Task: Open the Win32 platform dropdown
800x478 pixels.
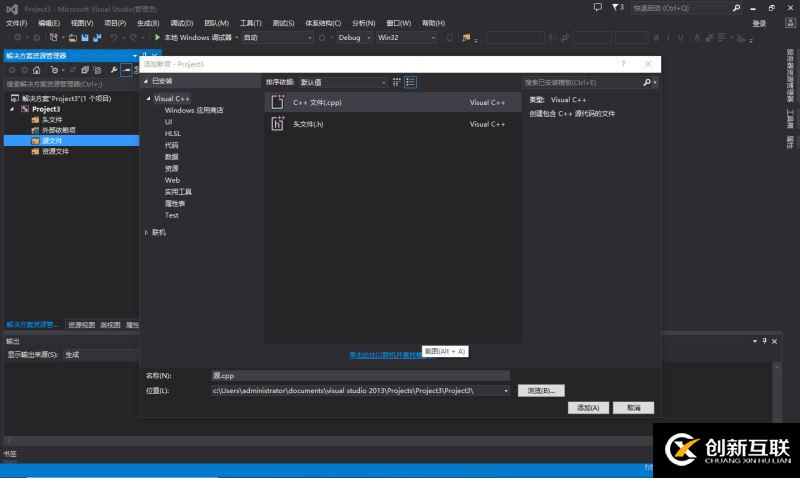Action: [406, 38]
